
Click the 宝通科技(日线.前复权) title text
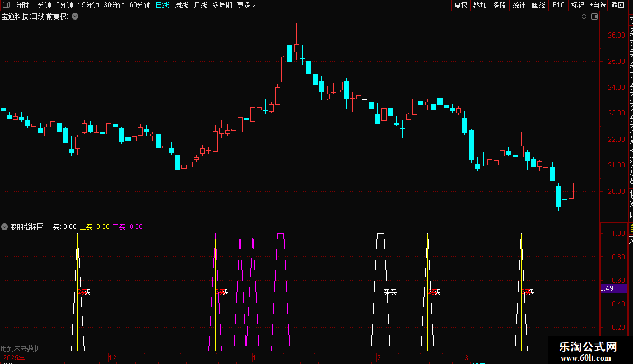(35, 17)
